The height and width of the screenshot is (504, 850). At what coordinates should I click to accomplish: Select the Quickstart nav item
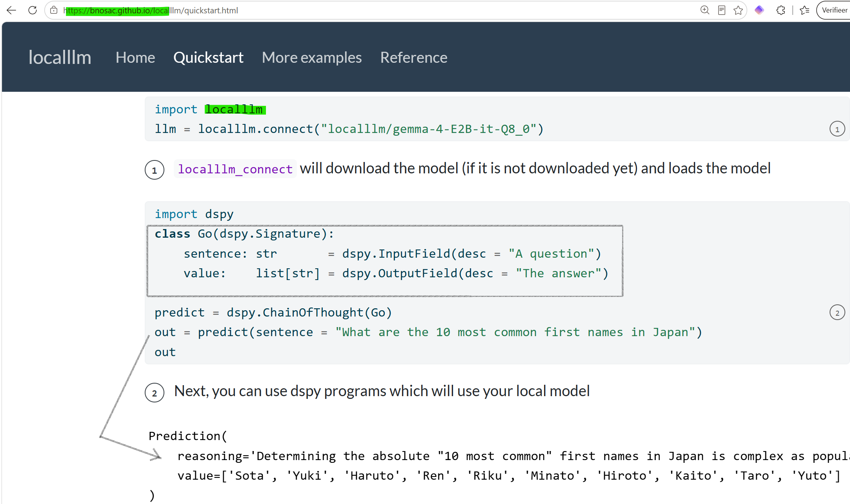[x=208, y=58]
